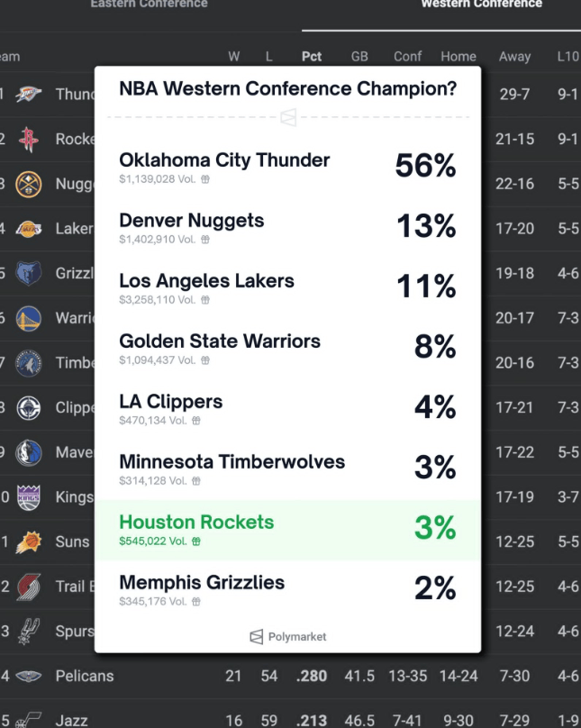581x728 pixels.
Task: Switch to the Western Conference tab
Action: (x=481, y=5)
